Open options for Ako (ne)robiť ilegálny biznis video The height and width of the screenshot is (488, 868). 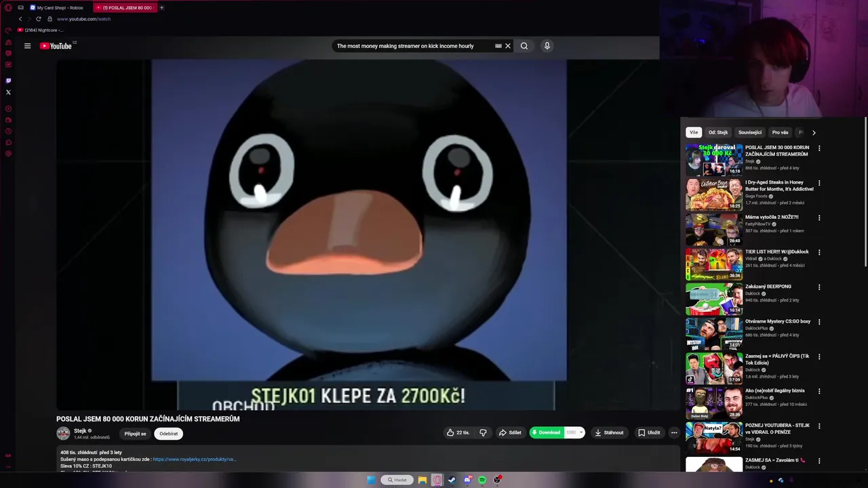coord(819,391)
